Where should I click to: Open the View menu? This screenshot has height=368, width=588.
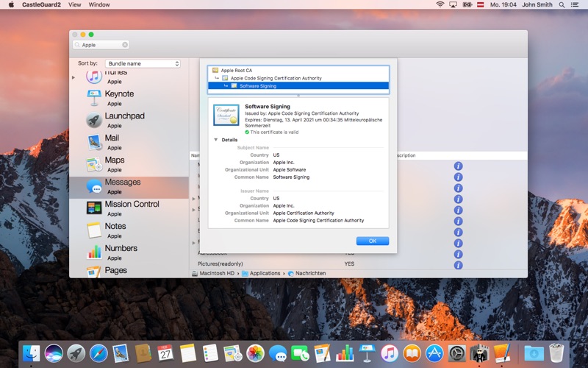click(75, 4)
